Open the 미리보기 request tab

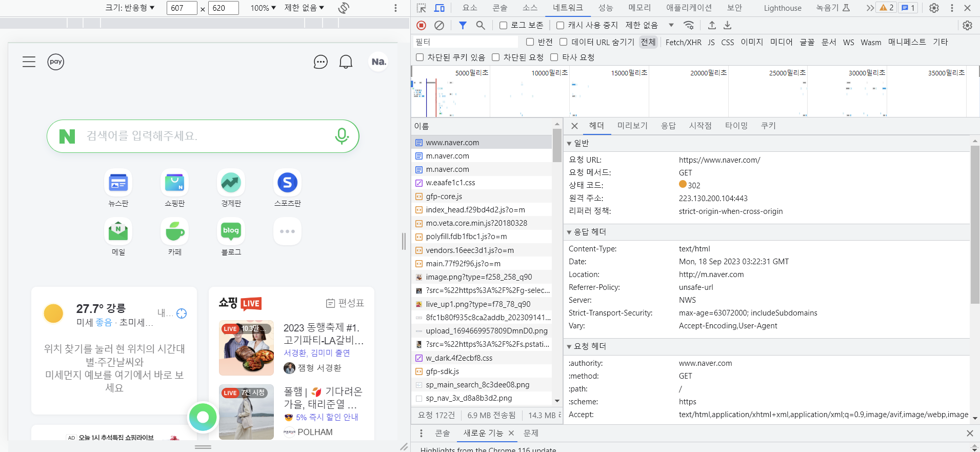pyautogui.click(x=632, y=126)
